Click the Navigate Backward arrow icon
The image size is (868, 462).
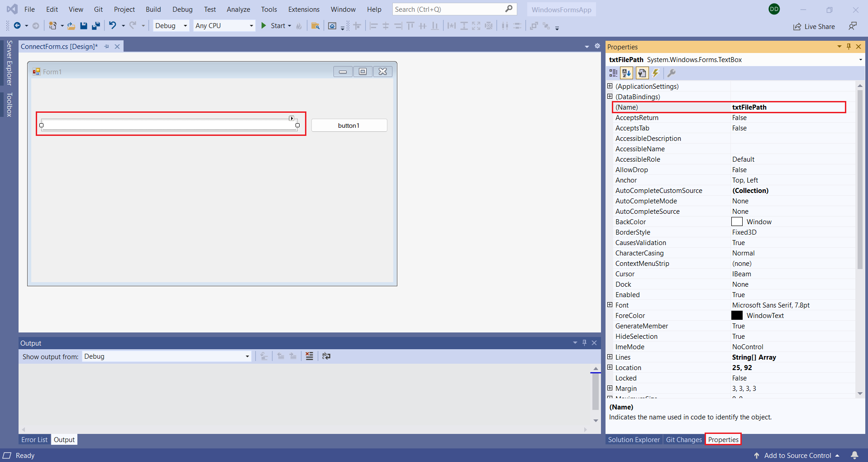click(17, 26)
